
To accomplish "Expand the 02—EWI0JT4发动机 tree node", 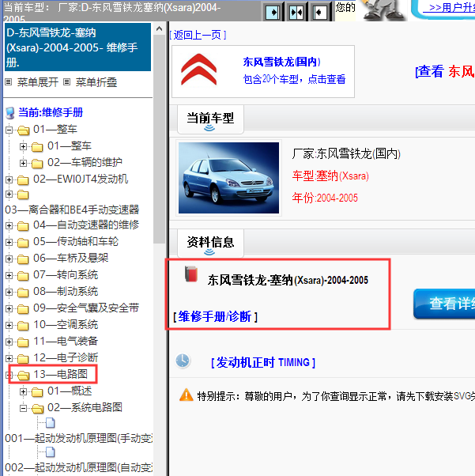I will [x=9, y=179].
